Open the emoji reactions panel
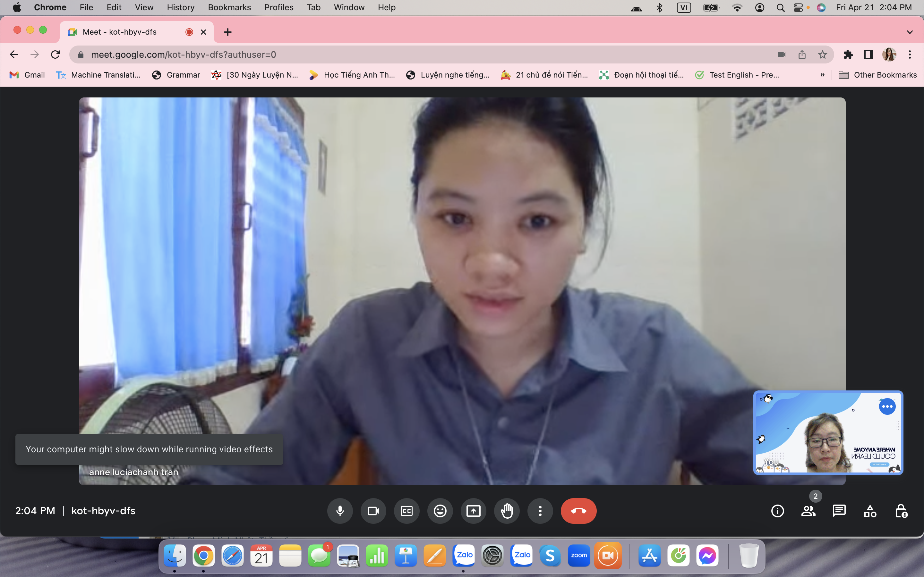The image size is (924, 577). click(x=440, y=511)
